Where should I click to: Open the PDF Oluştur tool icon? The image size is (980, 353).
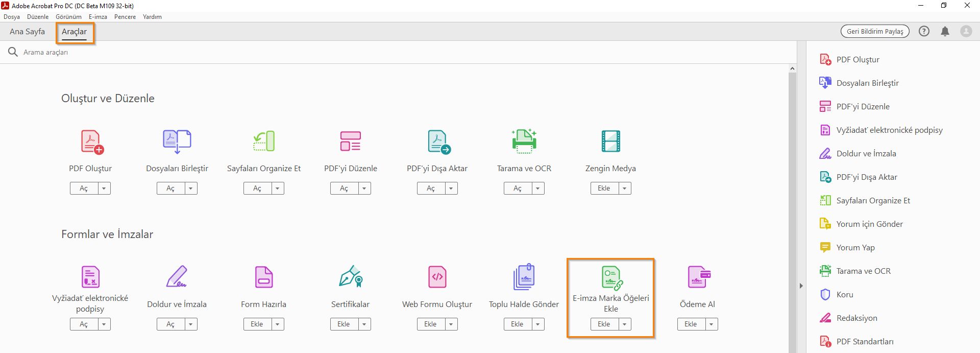tap(92, 142)
